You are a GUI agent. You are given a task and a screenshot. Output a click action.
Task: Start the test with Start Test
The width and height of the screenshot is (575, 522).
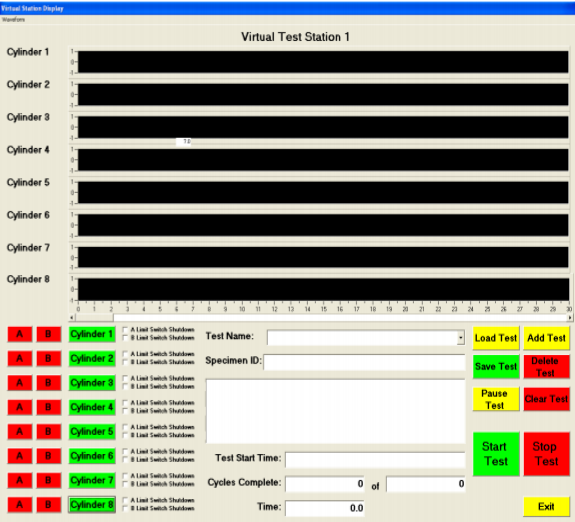pyautogui.click(x=496, y=454)
